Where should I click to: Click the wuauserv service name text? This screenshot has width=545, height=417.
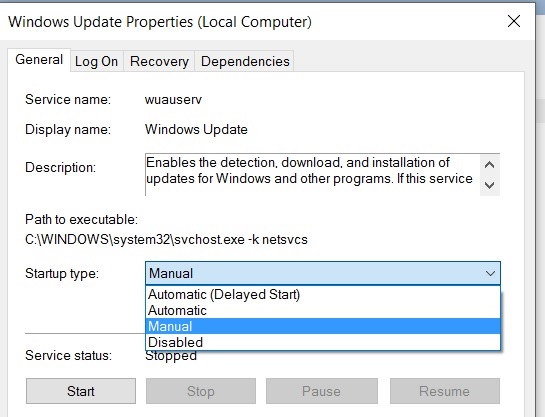click(173, 100)
